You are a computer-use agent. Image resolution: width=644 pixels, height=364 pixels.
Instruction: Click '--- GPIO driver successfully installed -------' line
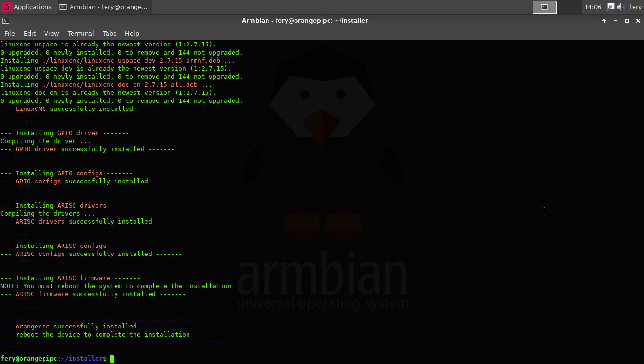click(x=88, y=149)
